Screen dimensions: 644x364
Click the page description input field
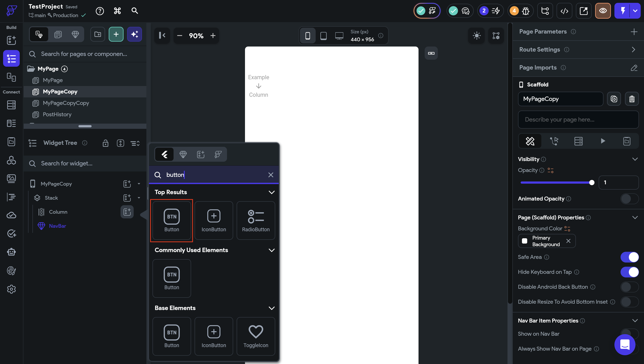578,120
